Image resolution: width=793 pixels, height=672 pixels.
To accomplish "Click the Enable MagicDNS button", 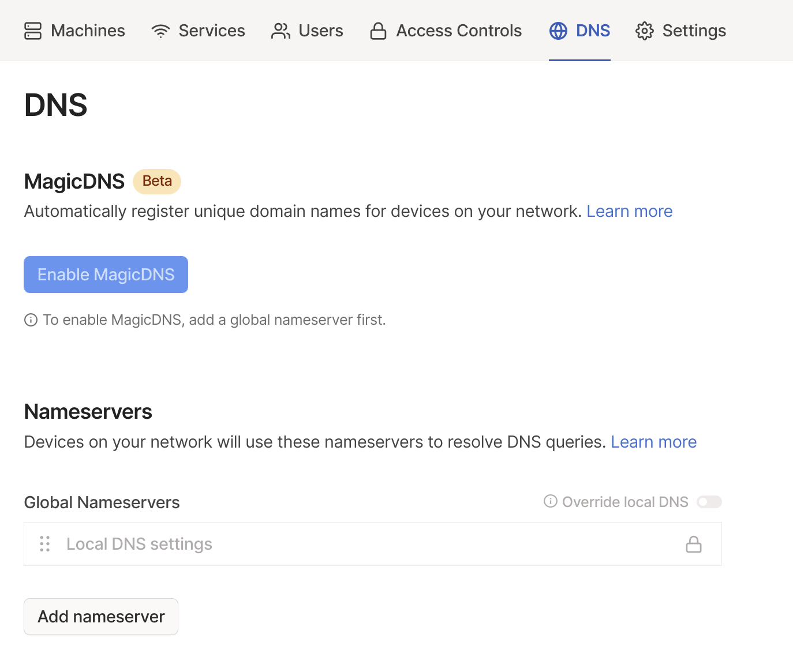I will [x=106, y=275].
